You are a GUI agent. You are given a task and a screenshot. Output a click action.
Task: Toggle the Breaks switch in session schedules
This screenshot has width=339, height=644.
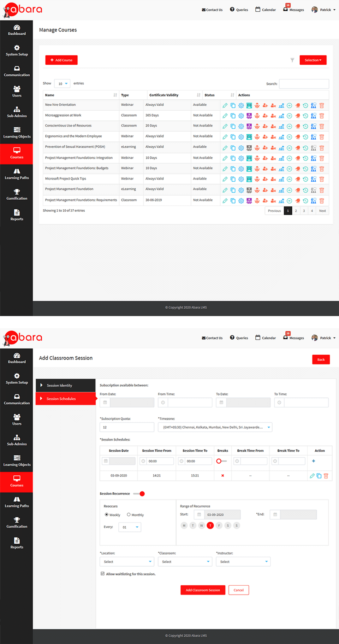tap(221, 461)
